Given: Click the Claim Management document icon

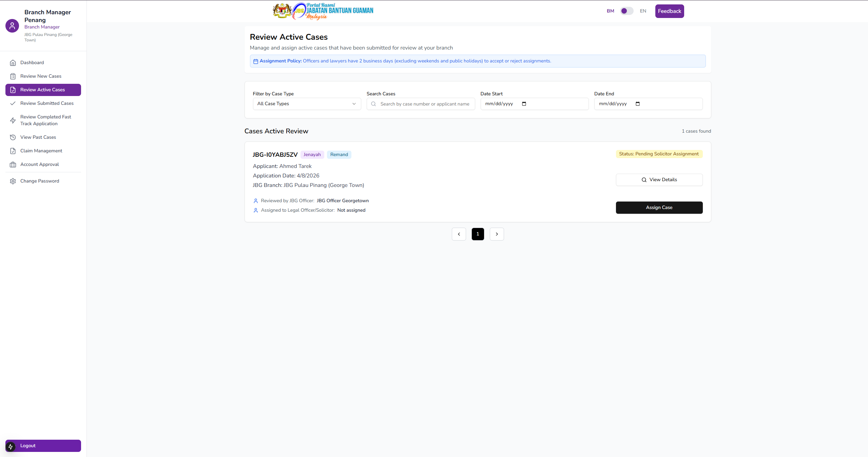Looking at the screenshot, I should click(13, 151).
